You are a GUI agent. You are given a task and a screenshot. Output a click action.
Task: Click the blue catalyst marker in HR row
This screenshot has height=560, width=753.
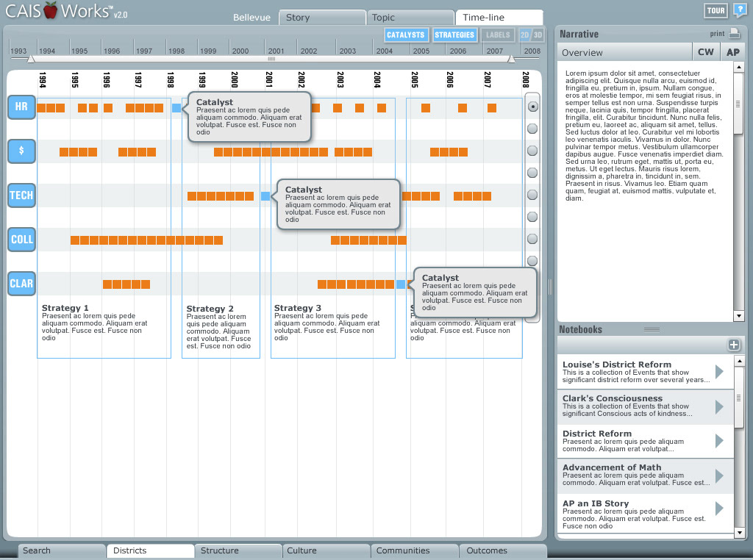click(176, 108)
